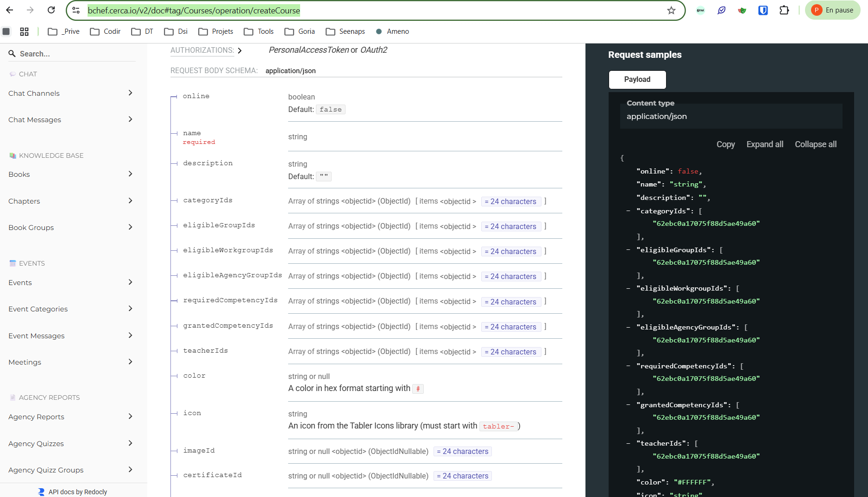Click Collapse all in request sample
This screenshot has height=497, width=868.
click(816, 144)
